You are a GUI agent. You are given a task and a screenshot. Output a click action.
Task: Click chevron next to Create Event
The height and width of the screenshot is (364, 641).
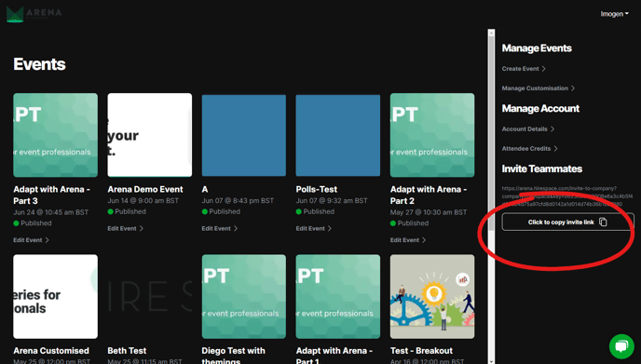click(544, 69)
